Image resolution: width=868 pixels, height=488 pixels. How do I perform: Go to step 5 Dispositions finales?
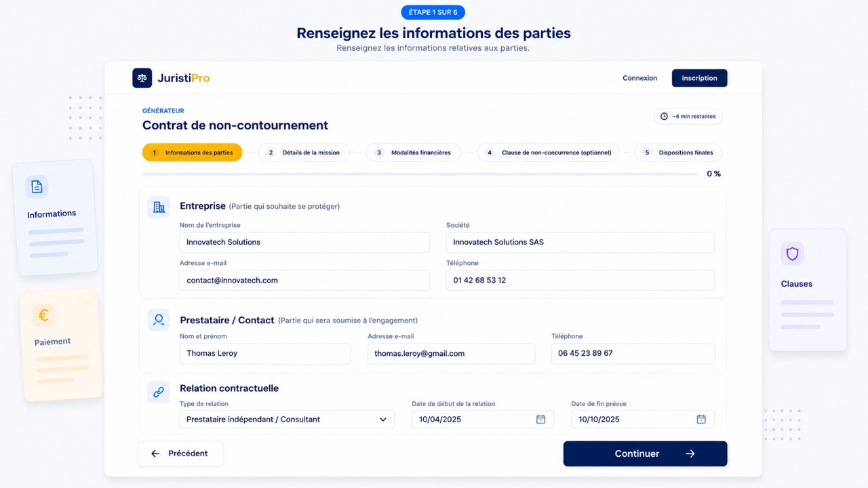[x=678, y=152]
